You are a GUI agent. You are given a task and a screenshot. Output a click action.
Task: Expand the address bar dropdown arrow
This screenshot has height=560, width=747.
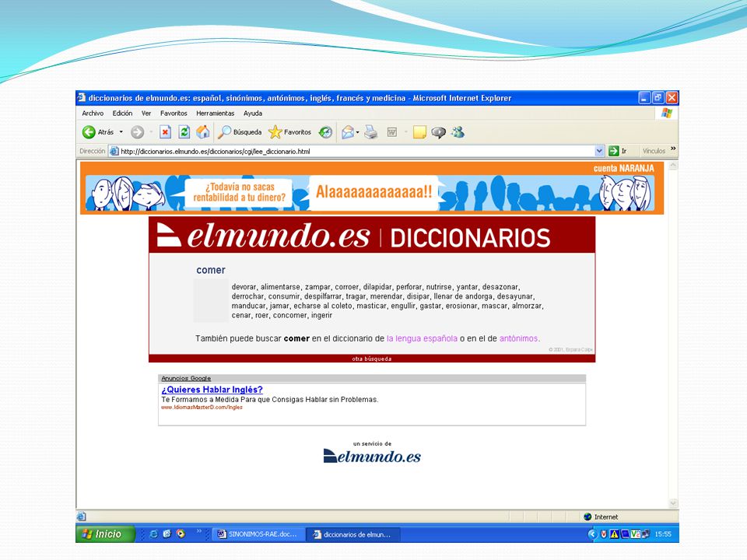tap(599, 151)
